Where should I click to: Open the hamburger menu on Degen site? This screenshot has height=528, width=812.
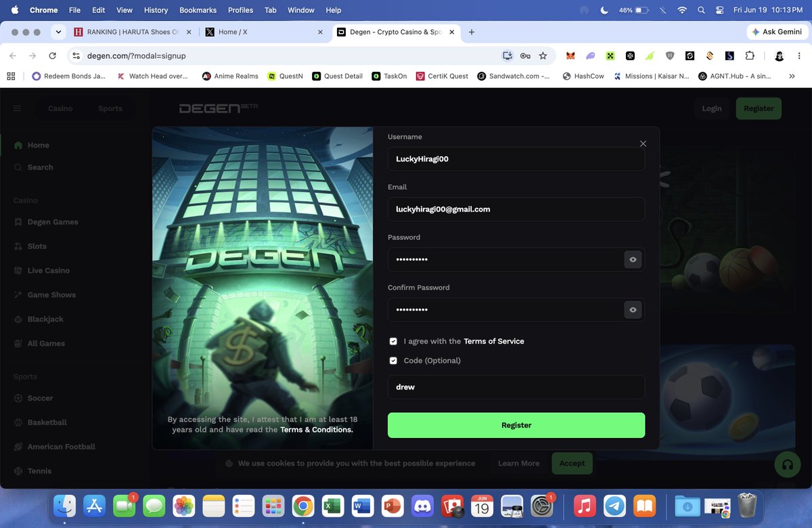tap(17, 108)
